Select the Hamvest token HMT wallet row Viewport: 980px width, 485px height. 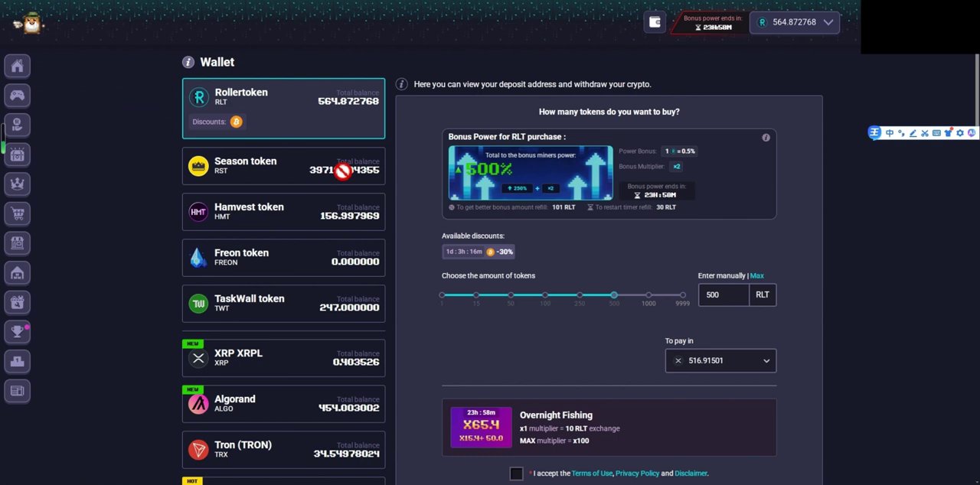[283, 212]
